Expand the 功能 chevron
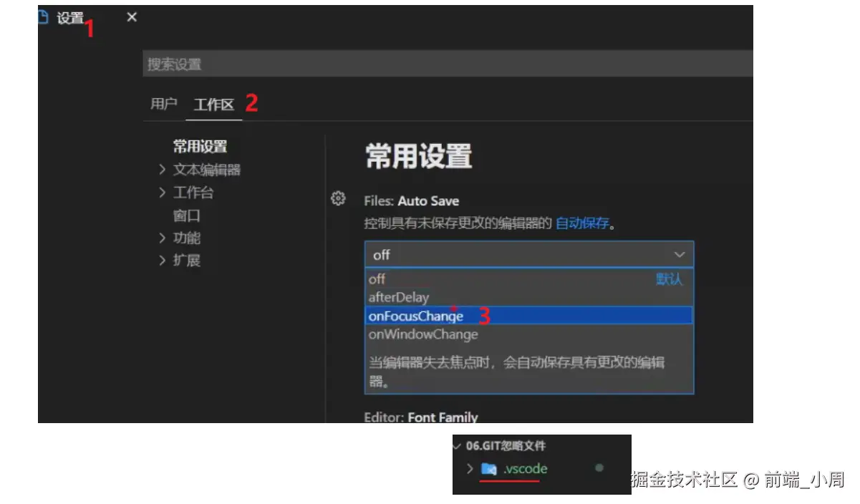 coord(163,238)
